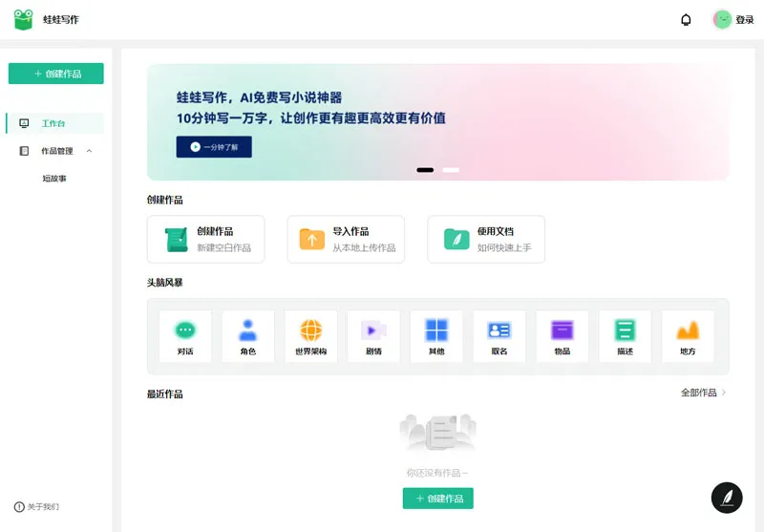Open 创建作品 新建空白作品 card
The width and height of the screenshot is (764, 532).
click(205, 239)
